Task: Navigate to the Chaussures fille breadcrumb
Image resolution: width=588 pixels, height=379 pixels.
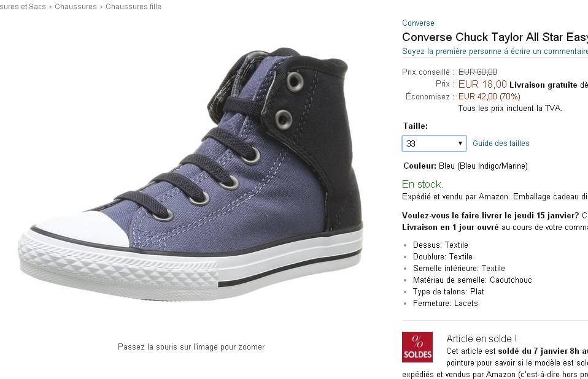Action: click(133, 7)
